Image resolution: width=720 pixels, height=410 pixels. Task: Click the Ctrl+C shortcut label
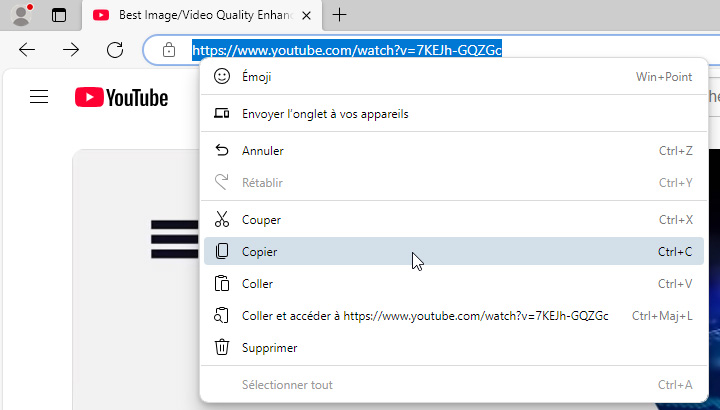675,252
